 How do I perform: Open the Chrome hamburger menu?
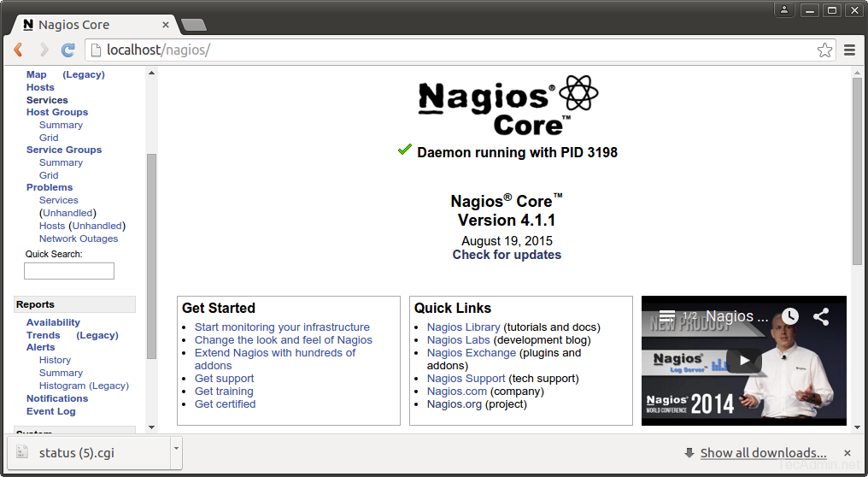pos(850,50)
